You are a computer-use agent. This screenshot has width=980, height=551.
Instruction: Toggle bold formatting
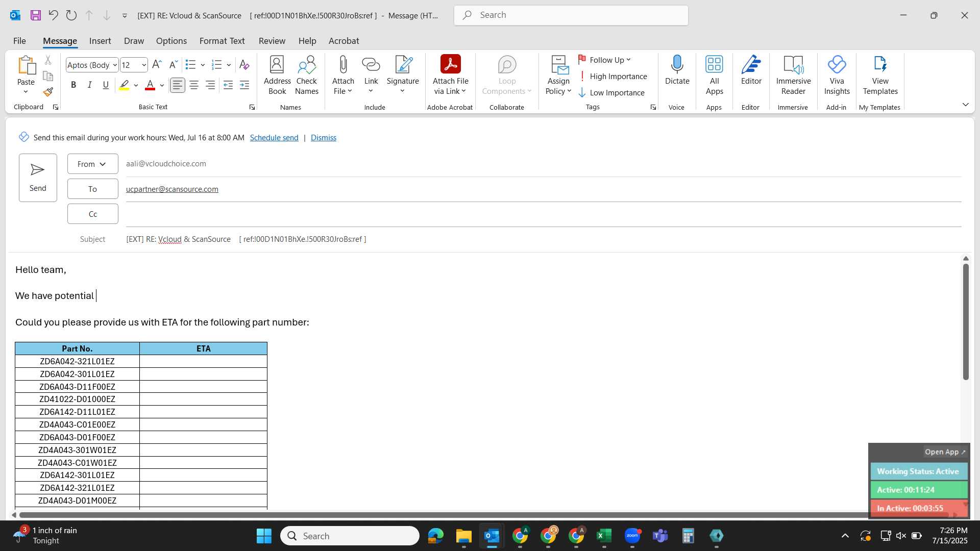73,85
